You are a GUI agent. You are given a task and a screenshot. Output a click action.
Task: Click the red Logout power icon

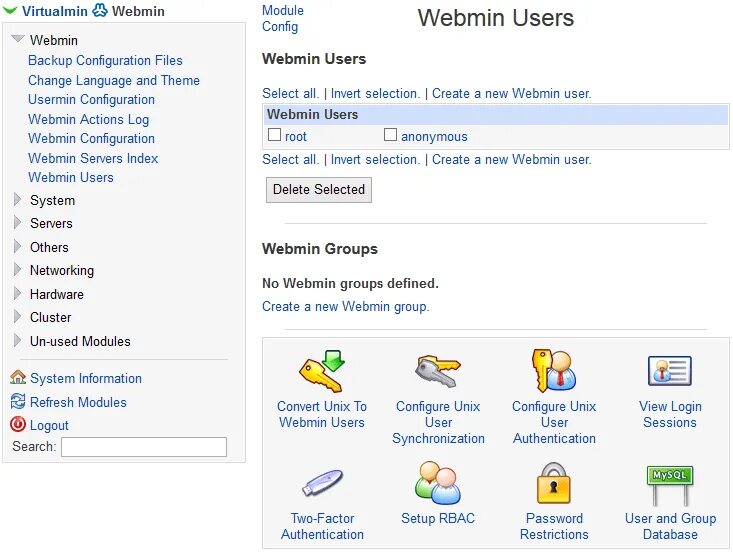pyautogui.click(x=18, y=424)
